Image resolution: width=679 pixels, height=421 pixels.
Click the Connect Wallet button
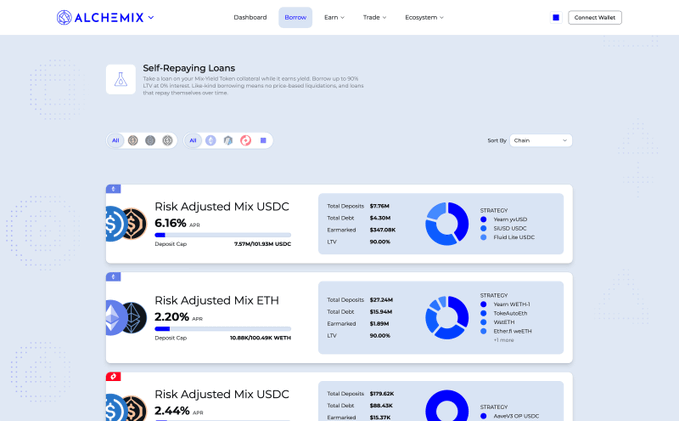pyautogui.click(x=595, y=17)
